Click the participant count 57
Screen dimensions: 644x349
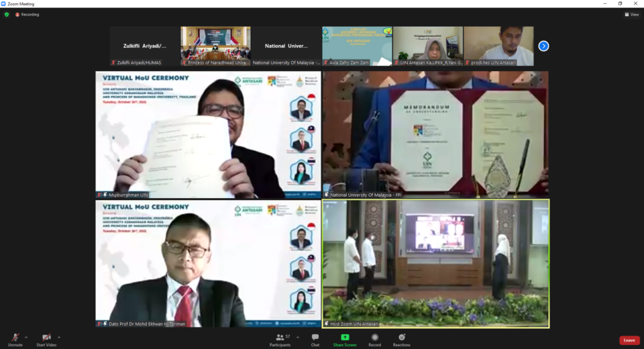[288, 337]
